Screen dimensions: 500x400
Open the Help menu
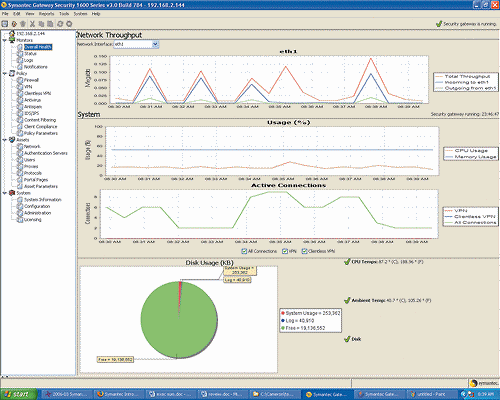[x=96, y=14]
